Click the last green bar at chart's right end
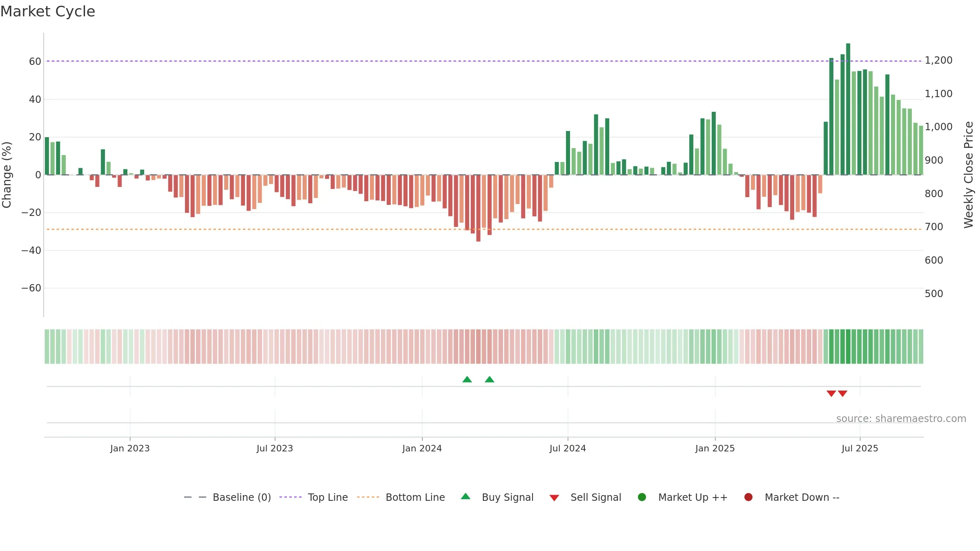The image size is (980, 551). pyautogui.click(x=921, y=150)
